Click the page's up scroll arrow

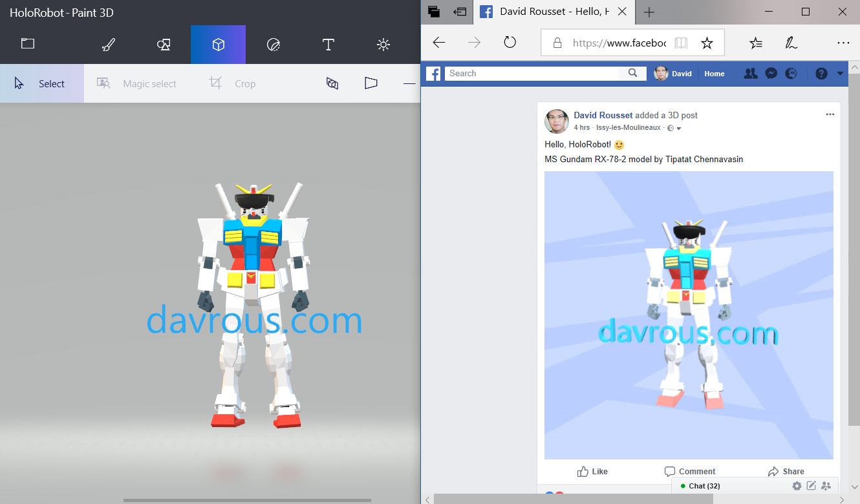855,67
